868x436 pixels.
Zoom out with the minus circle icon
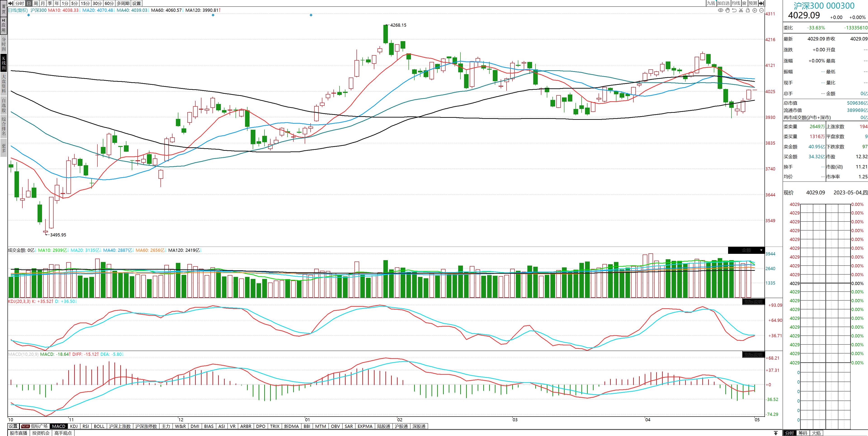(x=762, y=10)
